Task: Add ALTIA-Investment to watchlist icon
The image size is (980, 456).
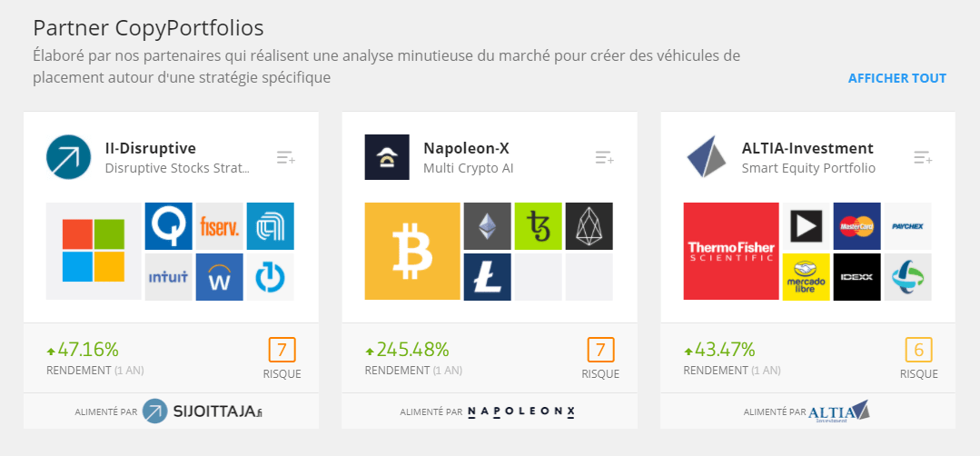Action: tap(923, 157)
